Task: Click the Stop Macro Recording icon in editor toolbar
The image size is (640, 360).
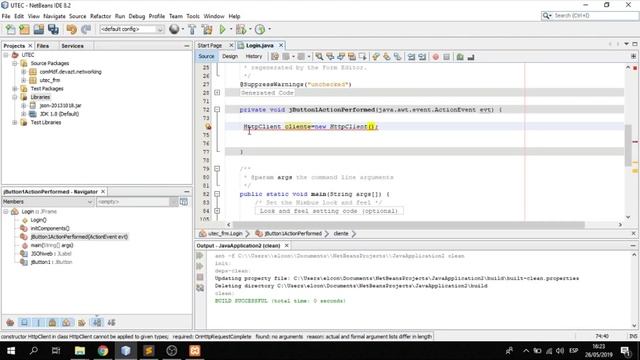Action: [x=447, y=57]
